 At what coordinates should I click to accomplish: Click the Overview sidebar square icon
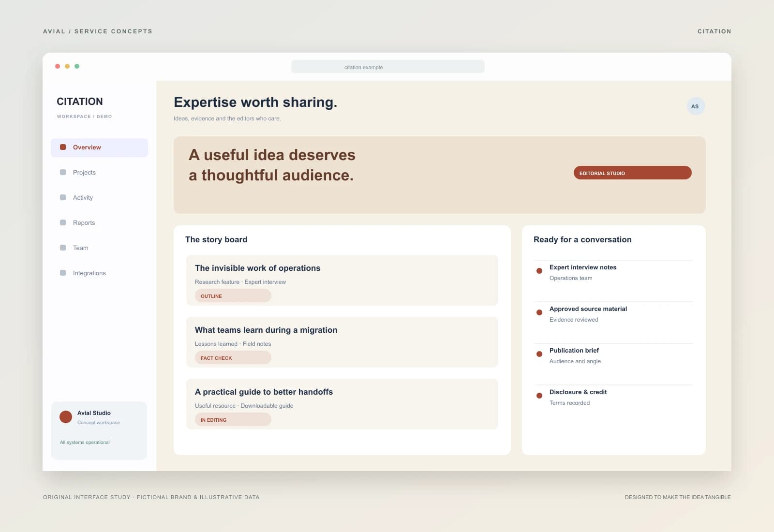click(x=63, y=147)
